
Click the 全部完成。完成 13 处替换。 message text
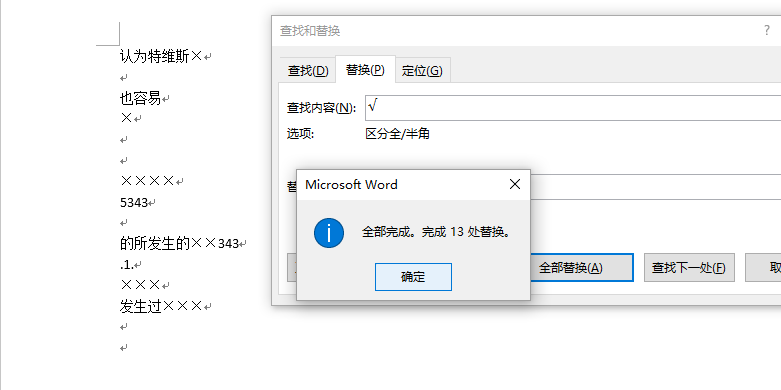(437, 233)
